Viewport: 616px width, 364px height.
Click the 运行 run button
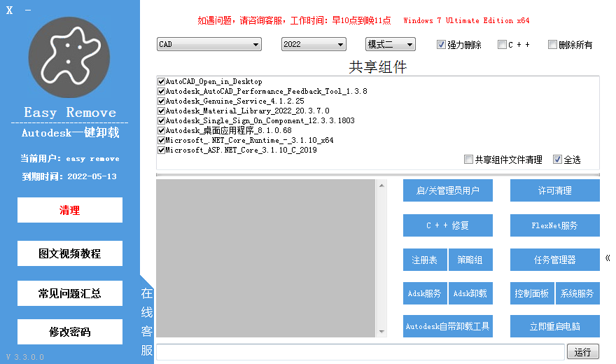pos(582,352)
